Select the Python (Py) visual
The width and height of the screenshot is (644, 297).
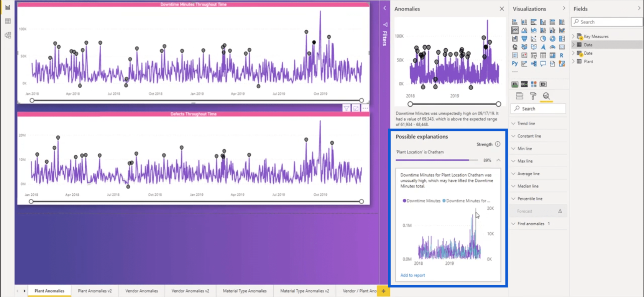point(515,64)
